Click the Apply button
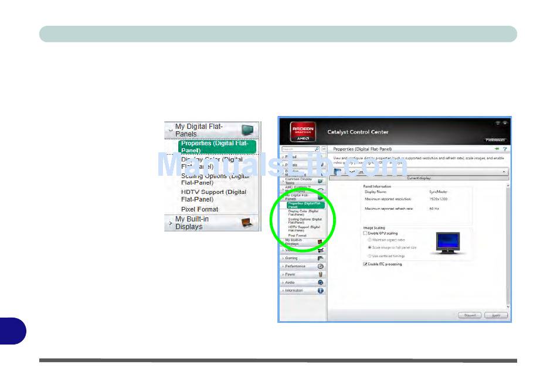 (495, 315)
